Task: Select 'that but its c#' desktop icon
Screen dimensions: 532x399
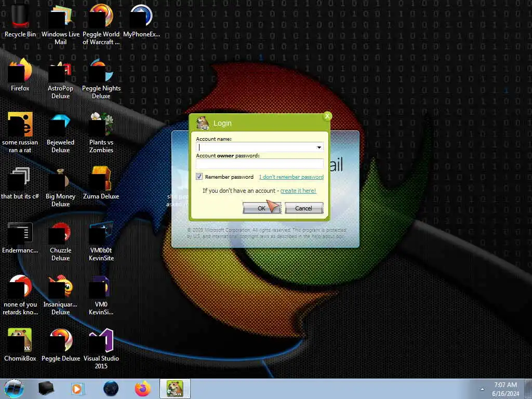Action: pos(20,183)
